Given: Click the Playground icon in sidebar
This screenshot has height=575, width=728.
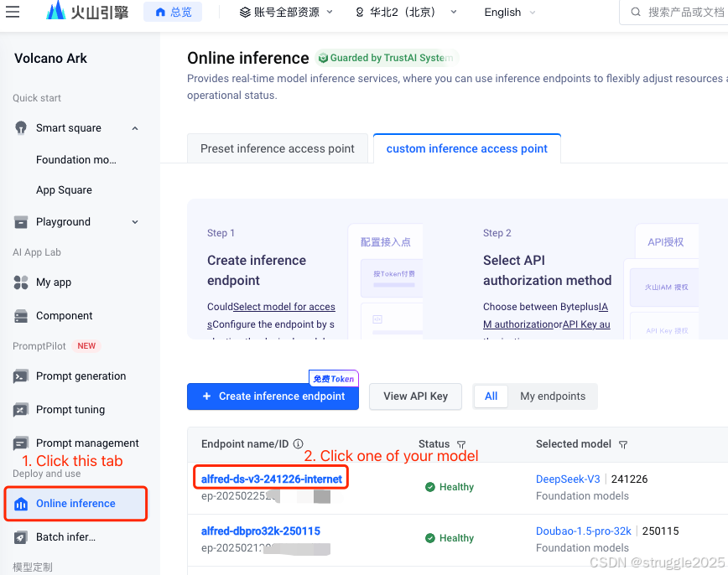Looking at the screenshot, I should pyautogui.click(x=21, y=222).
